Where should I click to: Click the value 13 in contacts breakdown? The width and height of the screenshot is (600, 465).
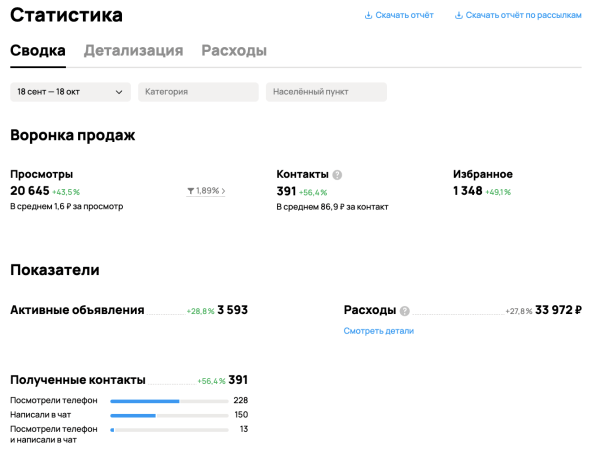point(244,429)
